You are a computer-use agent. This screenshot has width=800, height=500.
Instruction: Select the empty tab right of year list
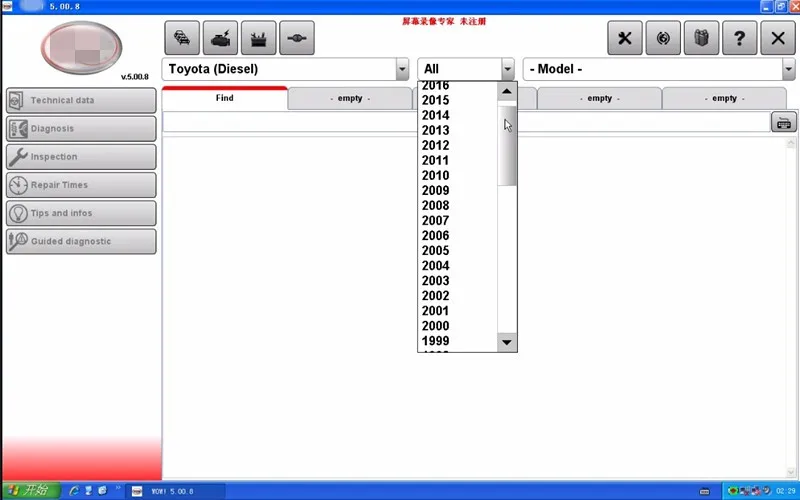point(599,98)
